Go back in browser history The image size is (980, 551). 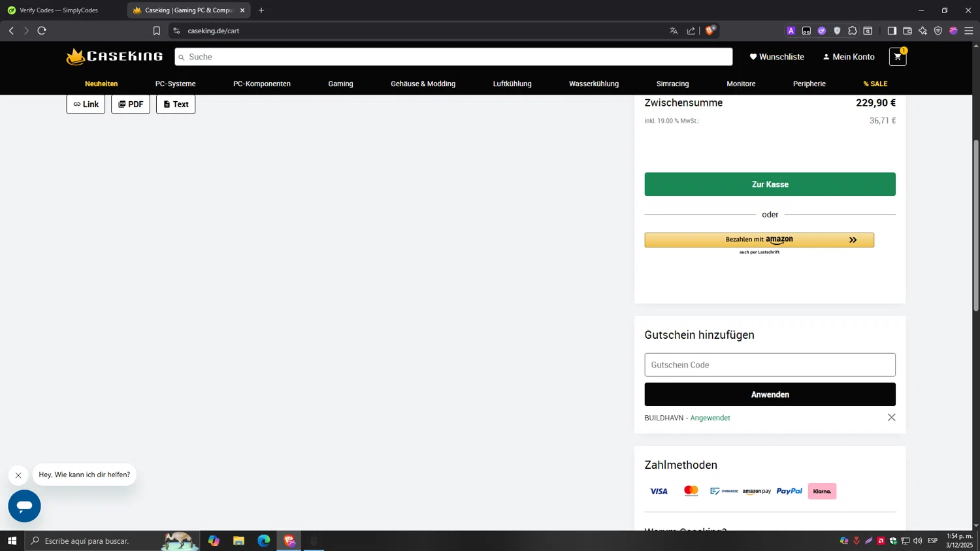click(11, 31)
